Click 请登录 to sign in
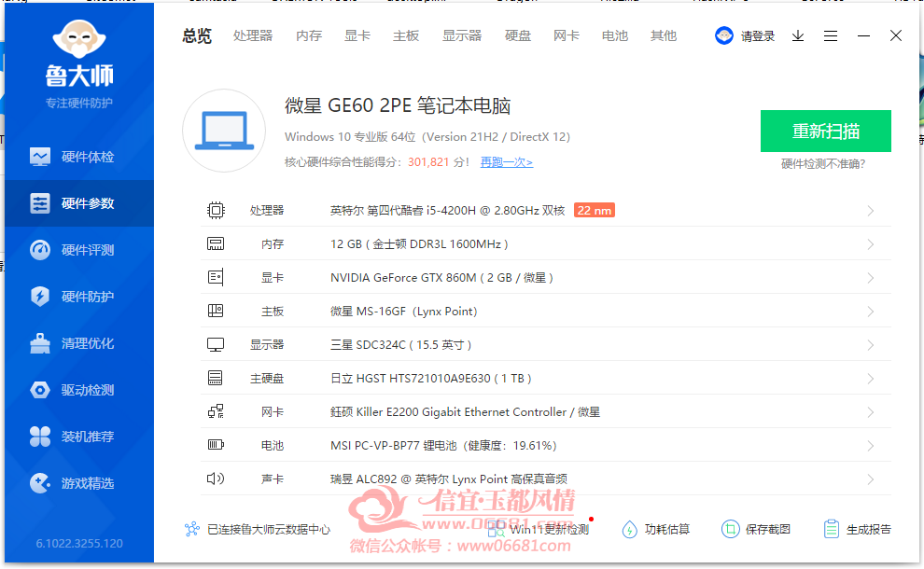Screen dimensions: 924x569 point(758,36)
